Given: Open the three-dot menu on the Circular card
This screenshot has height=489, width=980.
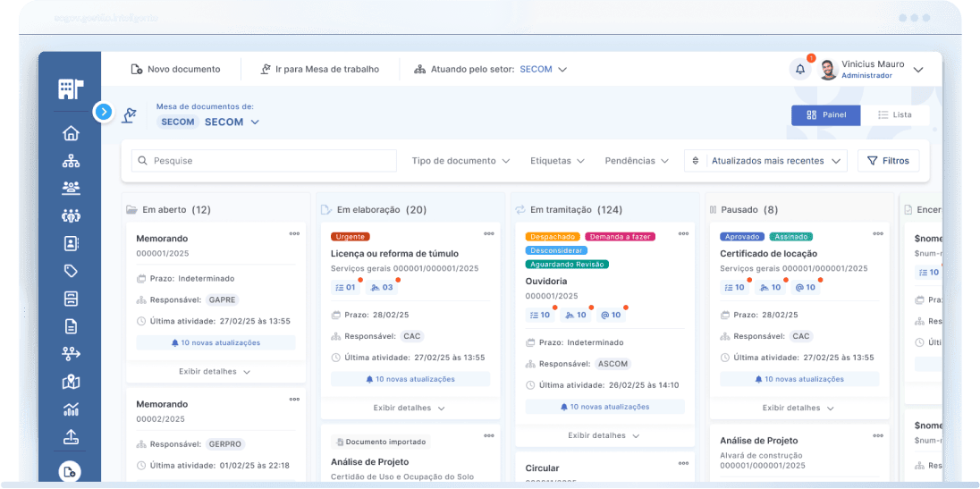Looking at the screenshot, I should pyautogui.click(x=683, y=463).
